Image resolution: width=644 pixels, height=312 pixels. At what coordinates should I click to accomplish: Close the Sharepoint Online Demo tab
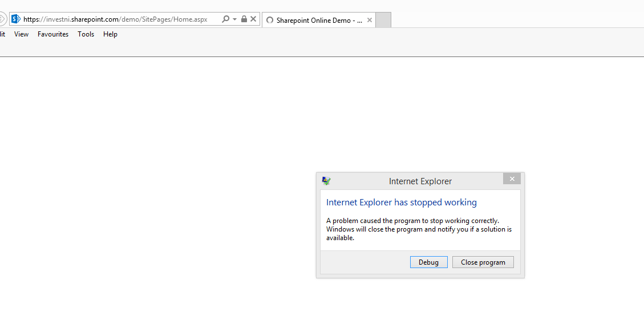(369, 20)
